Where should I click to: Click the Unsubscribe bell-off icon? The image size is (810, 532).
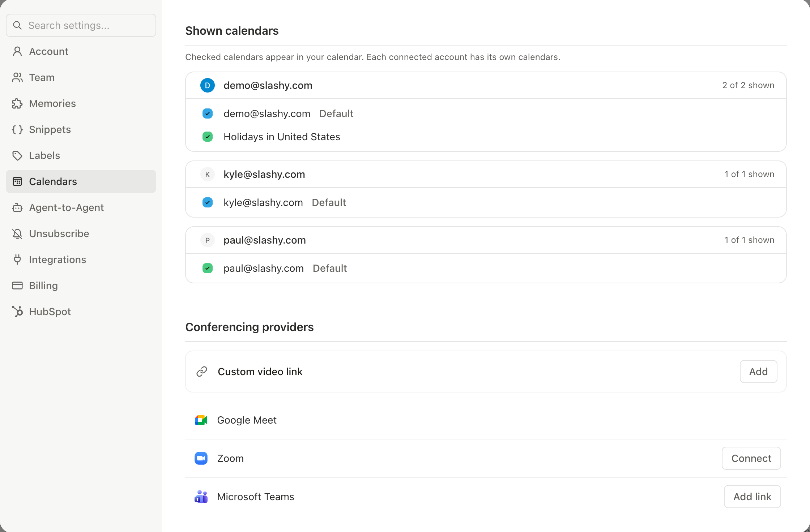point(17,233)
